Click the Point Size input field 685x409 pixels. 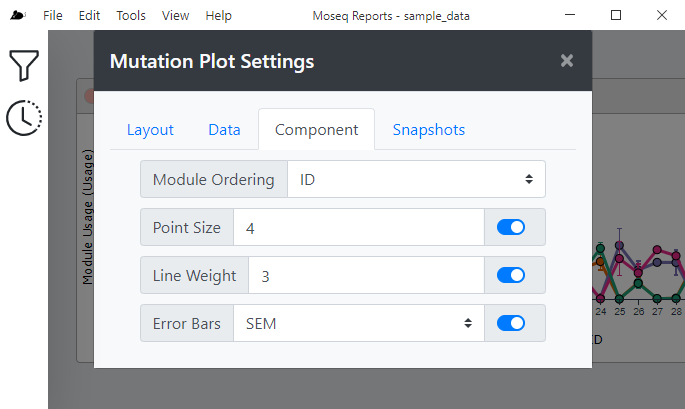coord(359,227)
